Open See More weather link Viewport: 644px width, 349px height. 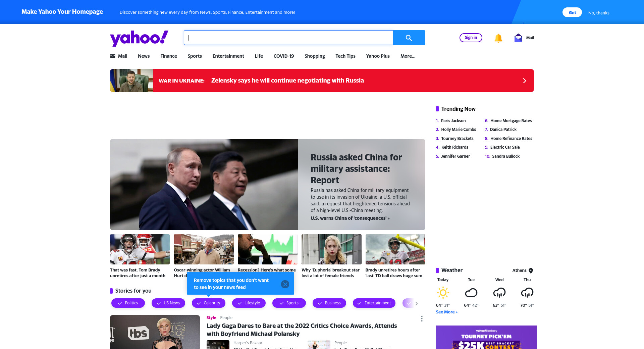point(446,312)
